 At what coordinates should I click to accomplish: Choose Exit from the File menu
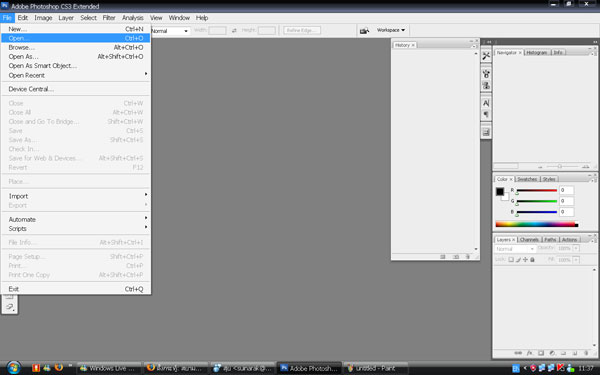[75, 289]
